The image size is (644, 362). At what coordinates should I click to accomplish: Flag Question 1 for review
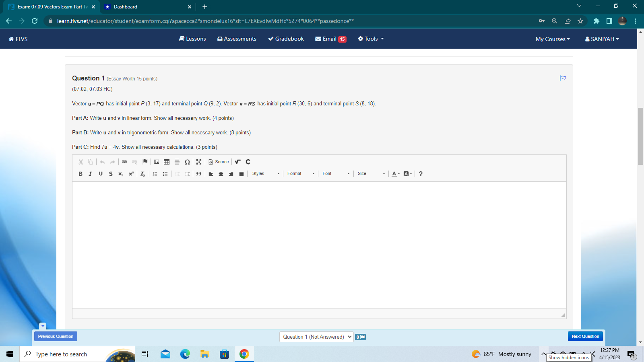563,78
